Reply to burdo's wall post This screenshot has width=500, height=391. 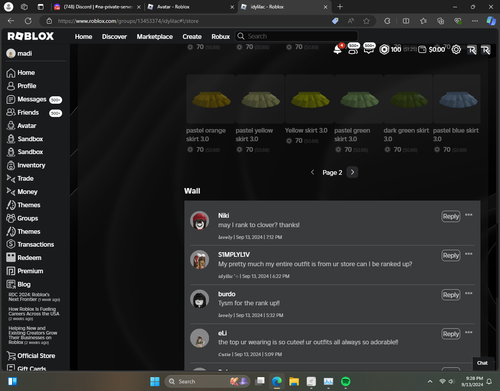tap(451, 295)
